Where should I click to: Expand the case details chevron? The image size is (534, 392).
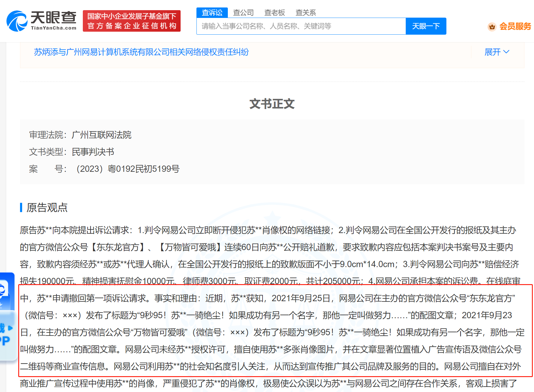click(x=506, y=52)
